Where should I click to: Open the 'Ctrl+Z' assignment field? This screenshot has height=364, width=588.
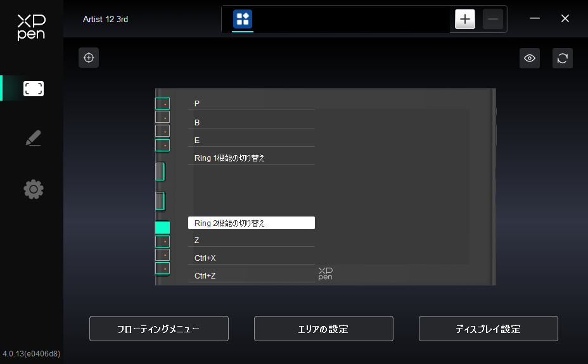(x=252, y=275)
